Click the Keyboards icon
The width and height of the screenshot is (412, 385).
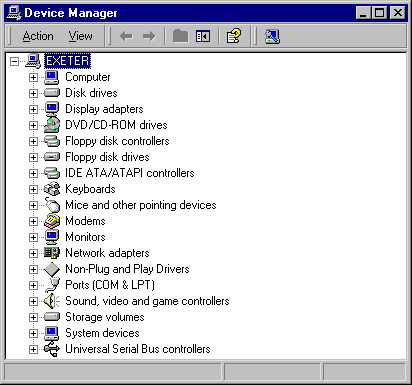pos(52,189)
